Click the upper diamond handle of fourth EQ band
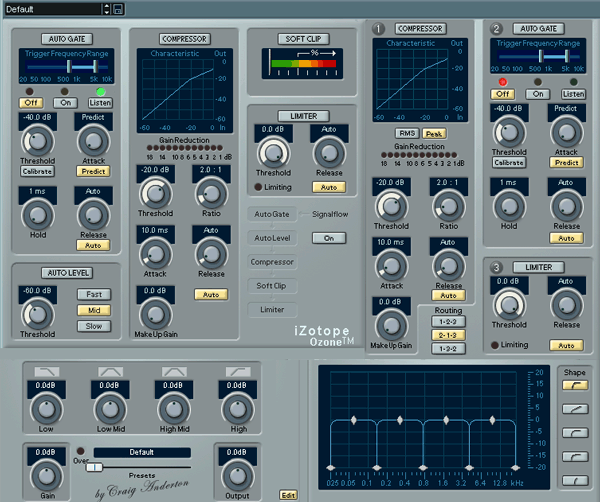 pyautogui.click(x=492, y=420)
